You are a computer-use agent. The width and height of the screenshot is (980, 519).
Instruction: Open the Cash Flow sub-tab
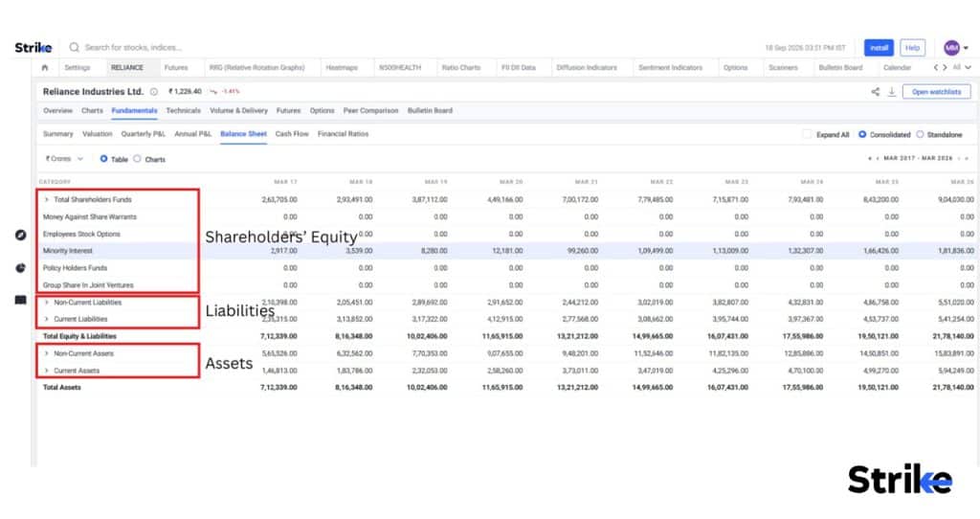pos(292,134)
